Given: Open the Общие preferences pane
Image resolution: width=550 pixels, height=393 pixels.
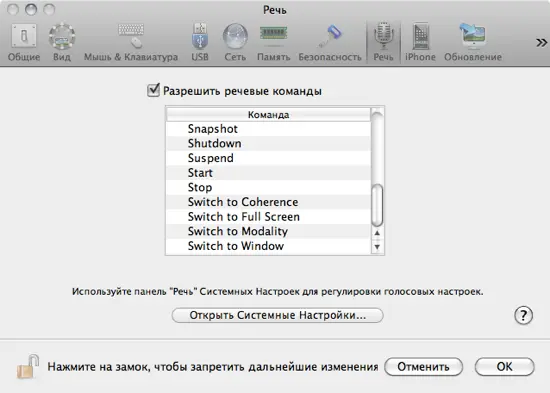Looking at the screenshot, I should [x=24, y=42].
